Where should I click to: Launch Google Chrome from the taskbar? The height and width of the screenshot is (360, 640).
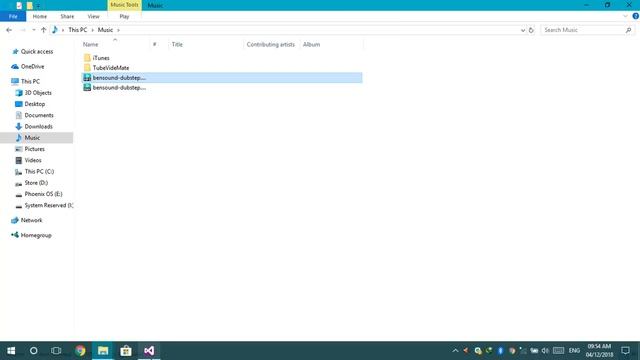tap(80, 351)
